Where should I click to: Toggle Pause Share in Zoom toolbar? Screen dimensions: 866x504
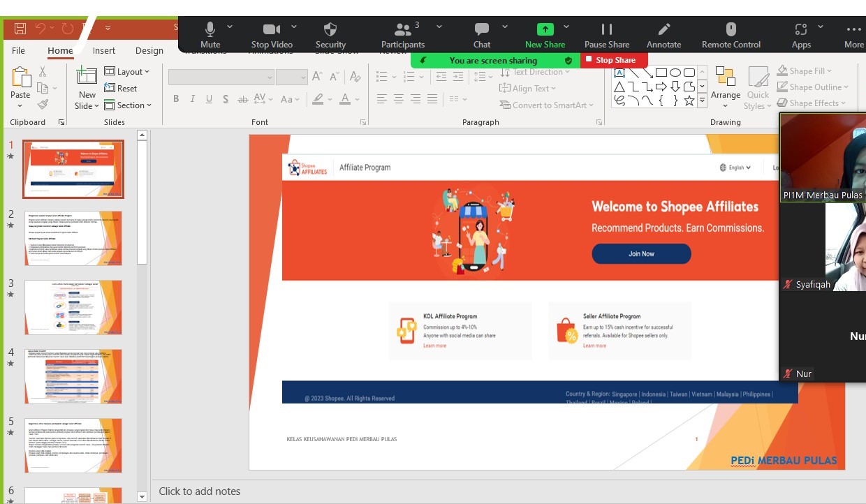pos(606,29)
